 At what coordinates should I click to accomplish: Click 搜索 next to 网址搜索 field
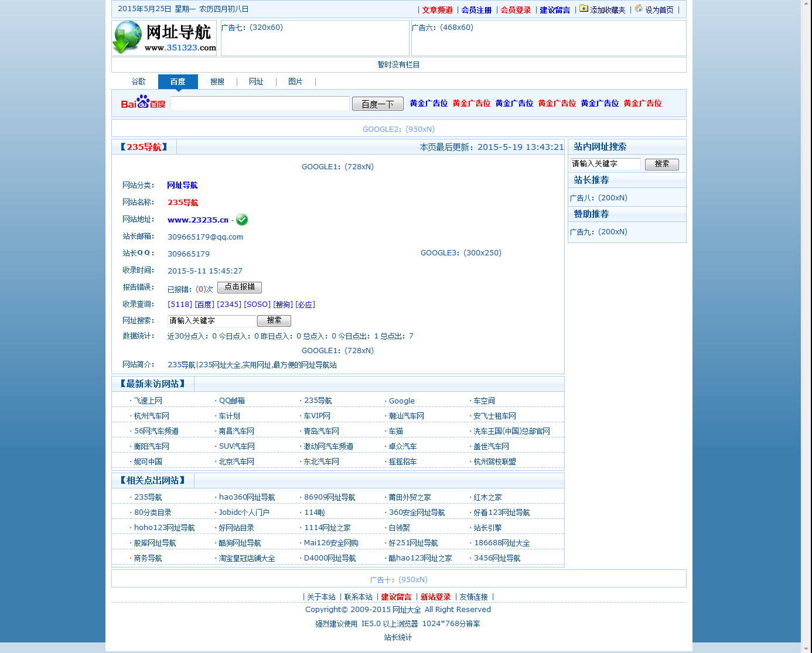(274, 320)
